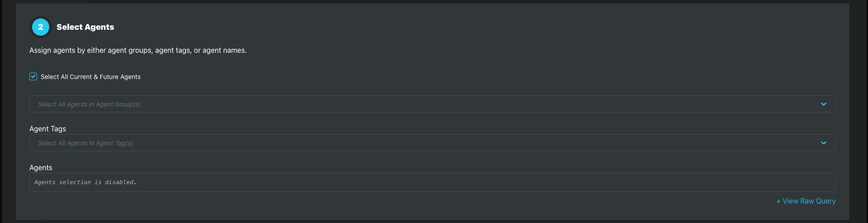Click the 'Select All Agents In Agent Tag(s)' placeholder text
Screen dimensions: 868x223
pyautogui.click(x=85, y=143)
